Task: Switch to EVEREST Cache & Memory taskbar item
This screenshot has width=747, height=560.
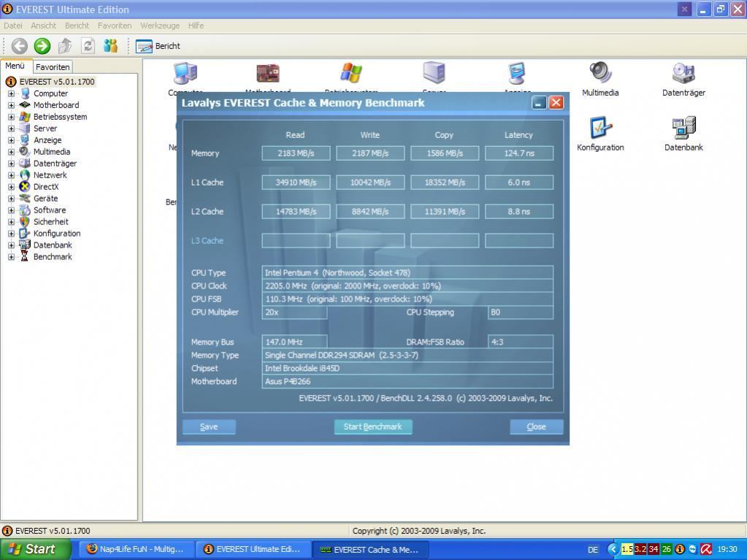Action: [x=370, y=549]
